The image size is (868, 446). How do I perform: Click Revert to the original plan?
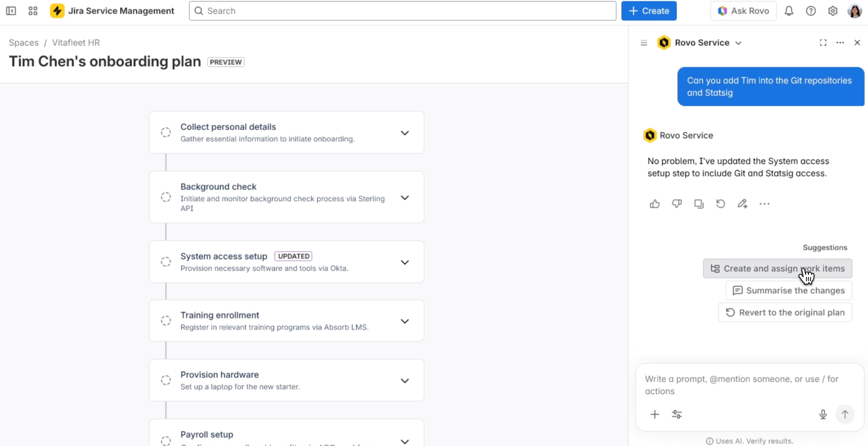pos(785,312)
